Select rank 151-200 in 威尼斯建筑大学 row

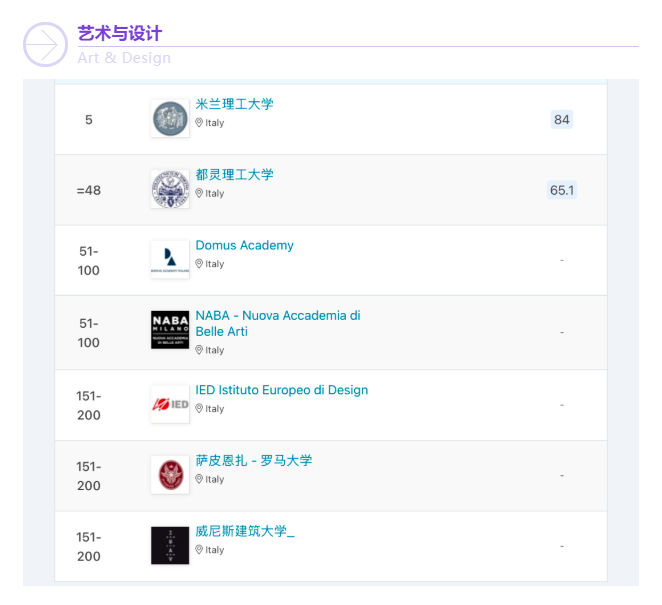pyautogui.click(x=89, y=546)
